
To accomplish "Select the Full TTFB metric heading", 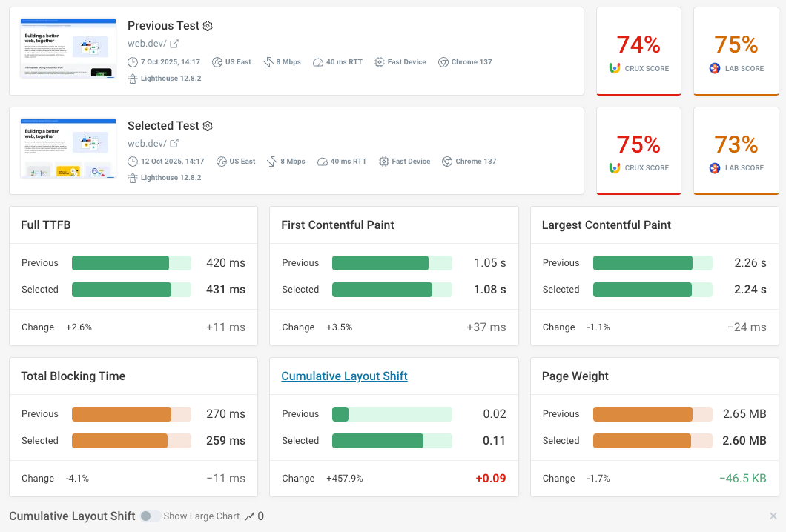I will coord(46,225).
